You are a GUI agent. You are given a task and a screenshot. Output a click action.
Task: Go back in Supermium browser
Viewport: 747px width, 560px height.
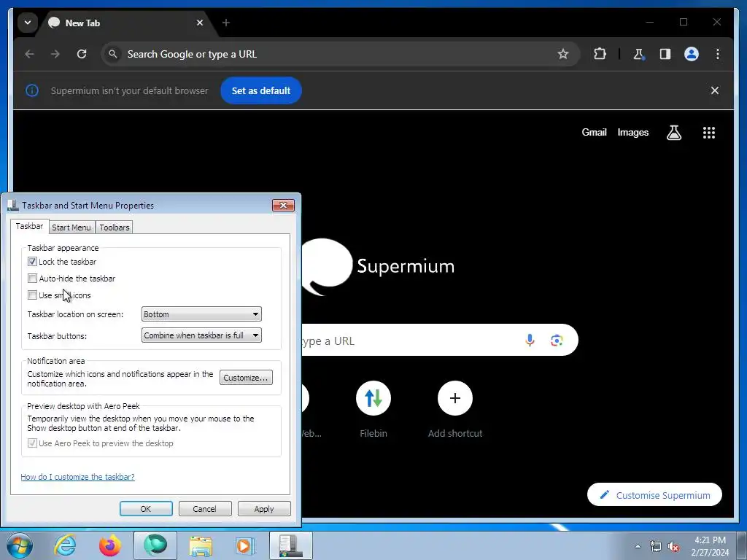29,54
